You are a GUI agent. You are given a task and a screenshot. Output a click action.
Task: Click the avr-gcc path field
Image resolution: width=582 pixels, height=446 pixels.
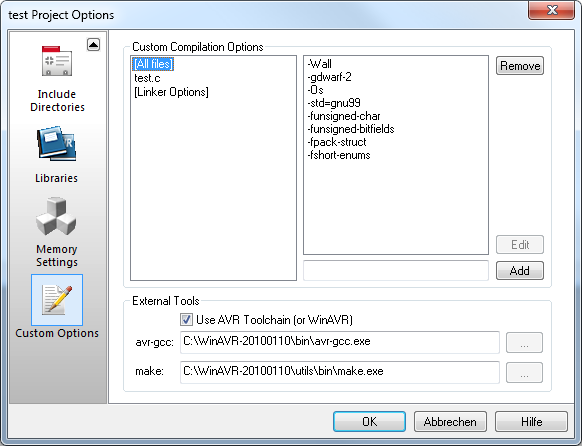pos(340,342)
